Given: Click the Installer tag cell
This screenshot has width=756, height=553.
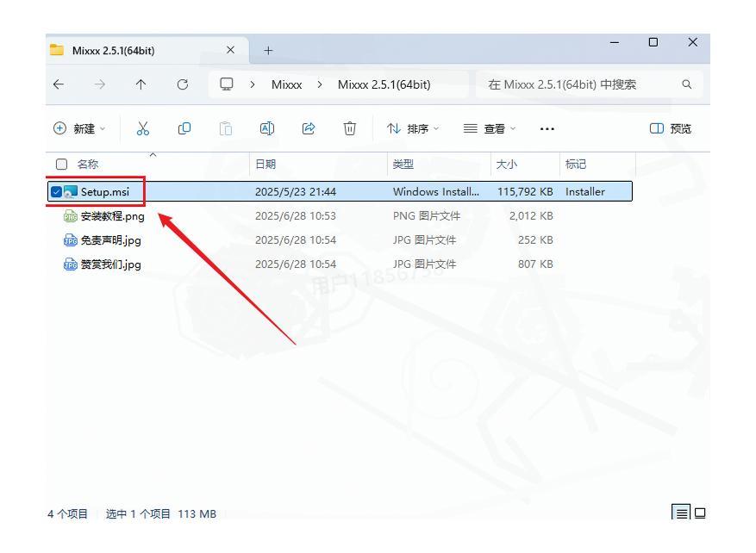Looking at the screenshot, I should (x=584, y=192).
